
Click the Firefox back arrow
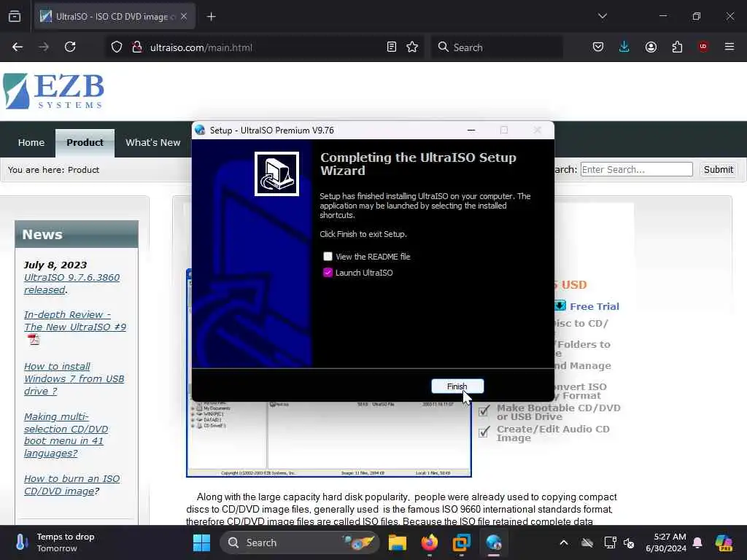tap(18, 47)
